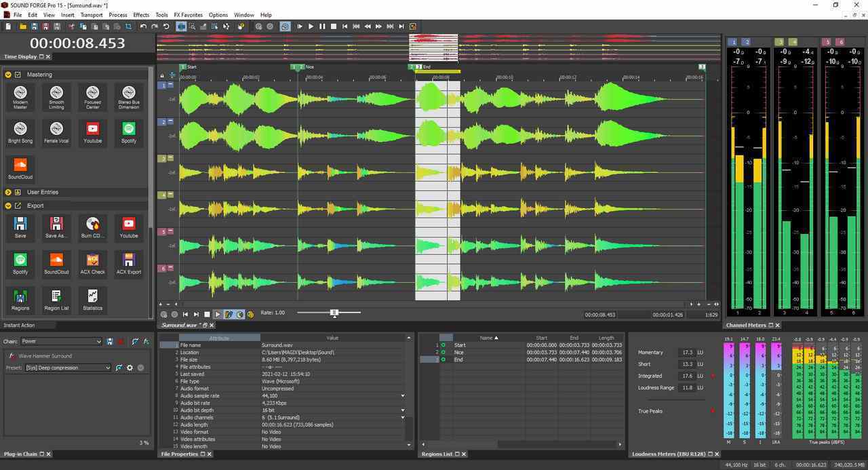Viewport: 868px width, 470px height.
Task: Click the Open folder toolbar icon
Action: (23, 26)
